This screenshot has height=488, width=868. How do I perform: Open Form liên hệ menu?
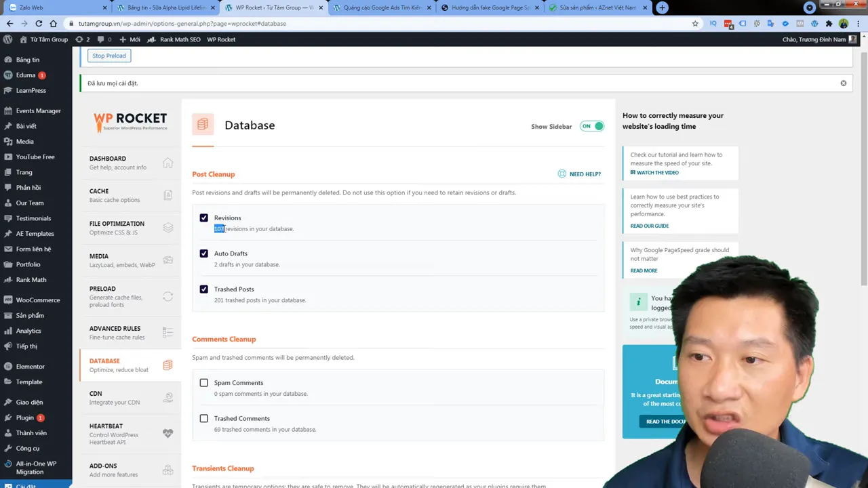(x=33, y=249)
